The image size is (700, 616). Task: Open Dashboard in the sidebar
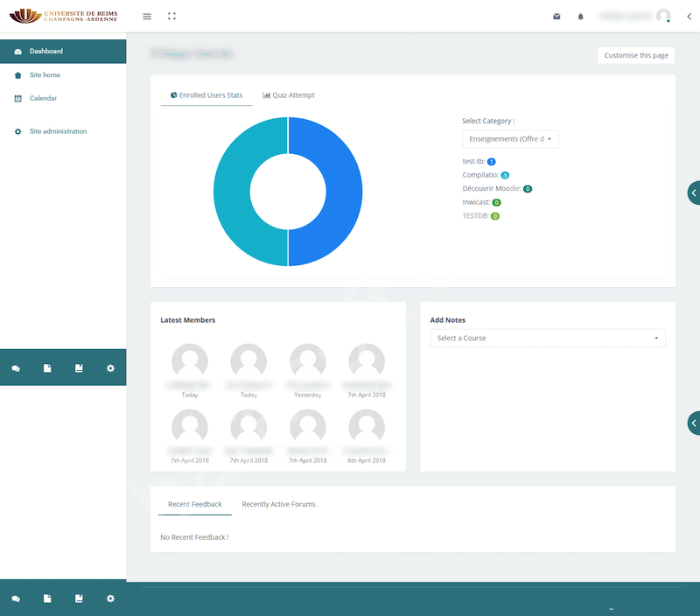pyautogui.click(x=63, y=52)
